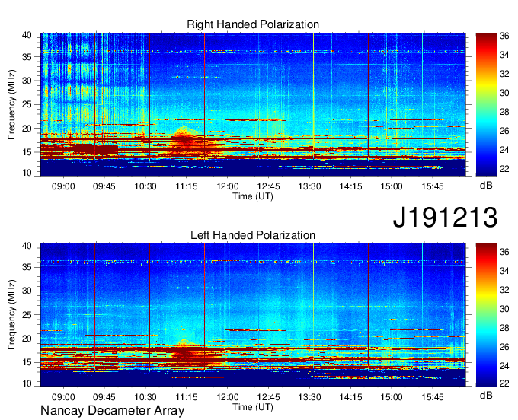Image resolution: width=518 pixels, height=420 pixels.
Task: Click the 13:30 time tick of Left Handed plot
Action: [x=309, y=396]
